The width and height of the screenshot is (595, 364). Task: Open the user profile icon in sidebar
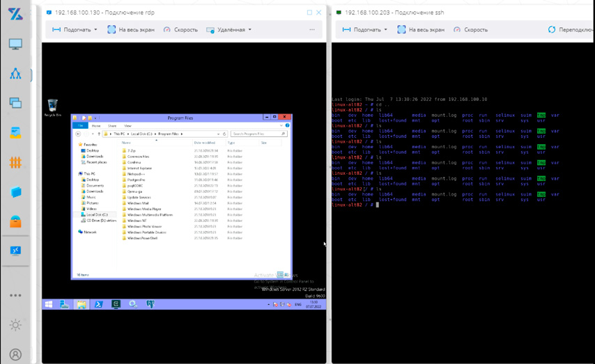pyautogui.click(x=15, y=354)
